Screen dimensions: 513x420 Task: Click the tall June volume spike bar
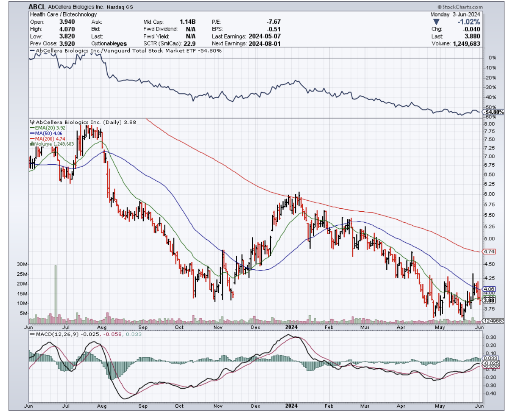55,293
